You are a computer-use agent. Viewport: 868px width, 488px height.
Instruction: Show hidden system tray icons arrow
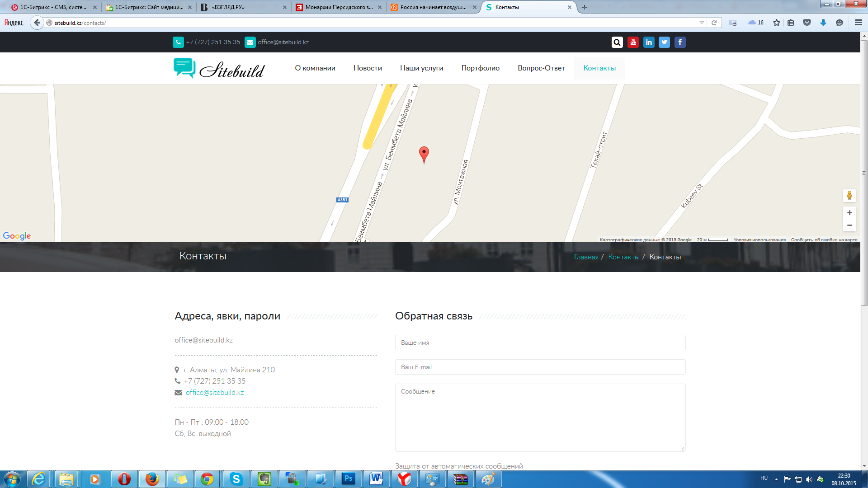[776, 479]
